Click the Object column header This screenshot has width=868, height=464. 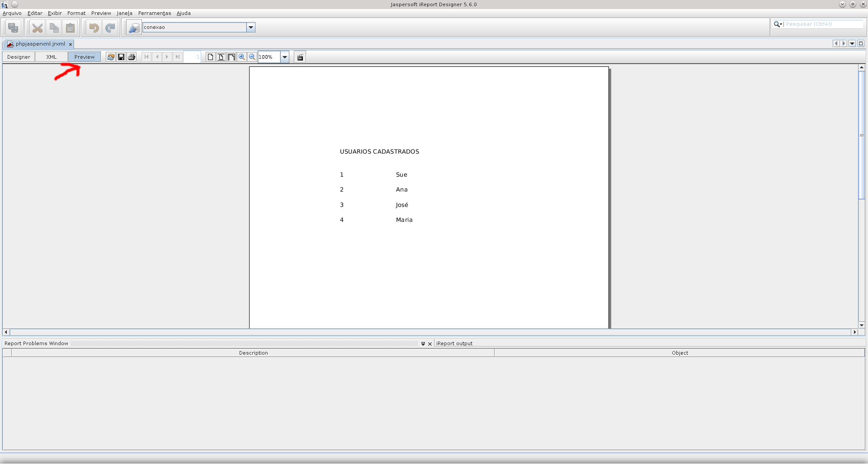tap(679, 353)
